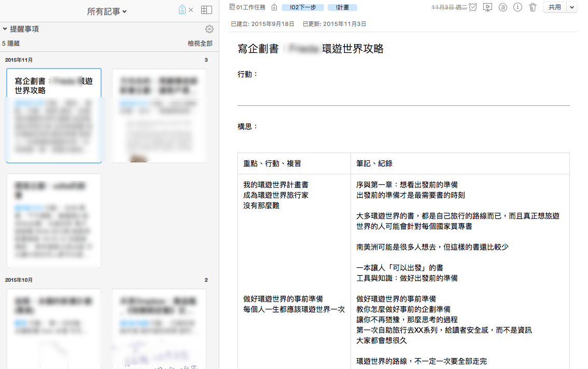Click text 序與第一章：想看出發前的準備
This screenshot has height=369, width=588.
pyautogui.click(x=407, y=185)
